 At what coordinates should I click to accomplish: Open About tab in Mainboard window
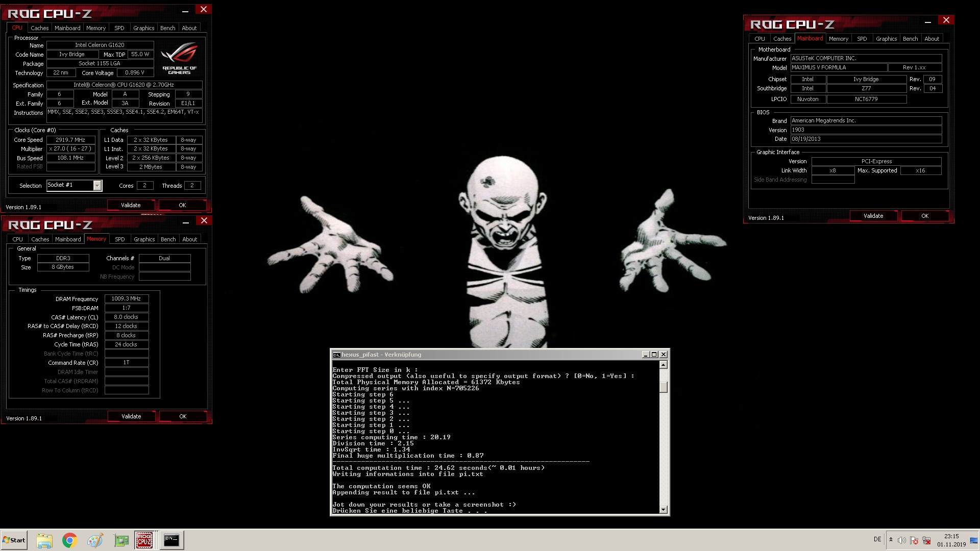(932, 39)
